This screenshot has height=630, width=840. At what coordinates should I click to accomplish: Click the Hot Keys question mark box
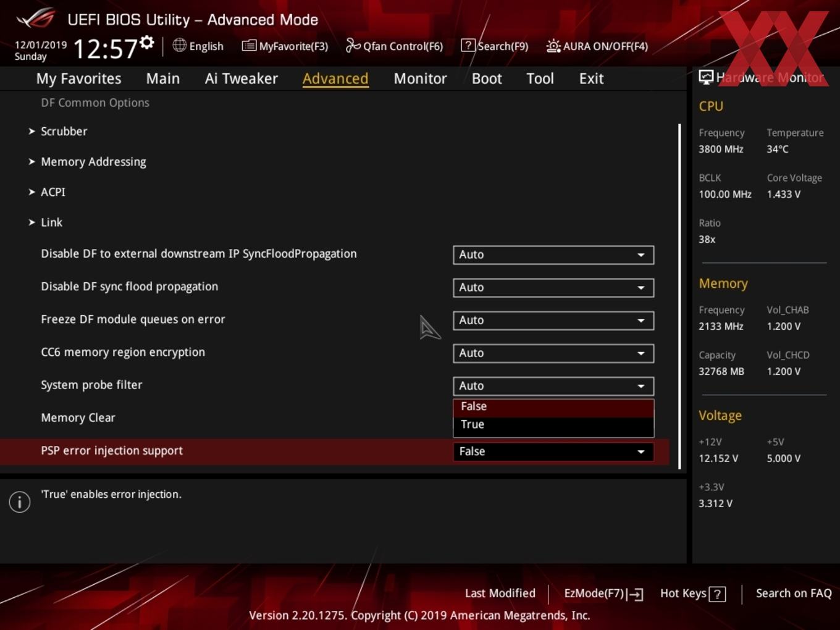pyautogui.click(x=717, y=594)
